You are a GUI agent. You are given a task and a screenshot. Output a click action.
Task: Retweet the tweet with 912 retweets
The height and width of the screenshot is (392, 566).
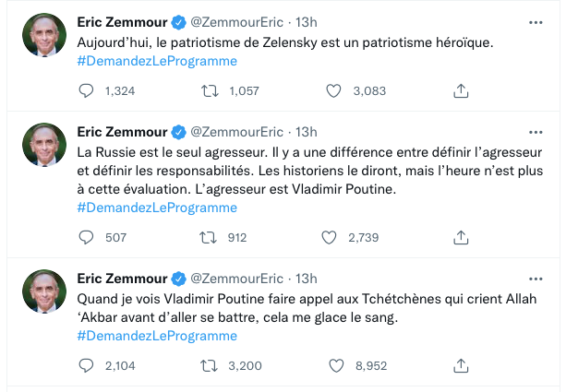pyautogui.click(x=209, y=237)
